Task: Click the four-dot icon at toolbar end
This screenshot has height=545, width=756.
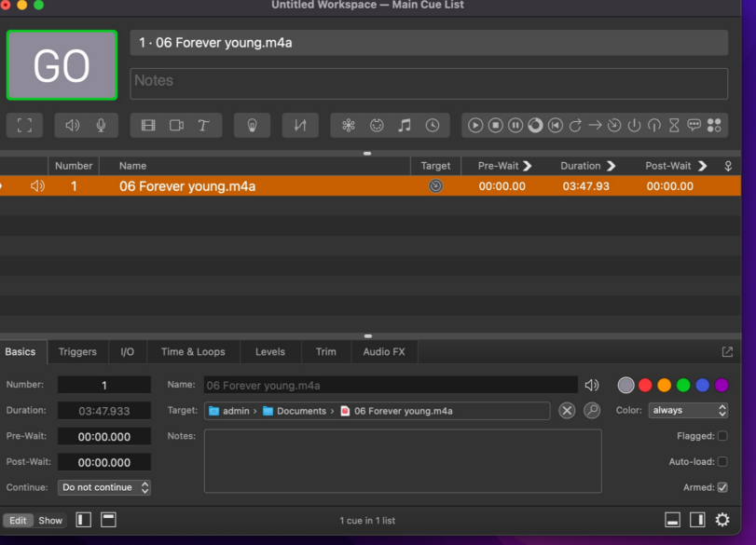Action: [x=714, y=125]
